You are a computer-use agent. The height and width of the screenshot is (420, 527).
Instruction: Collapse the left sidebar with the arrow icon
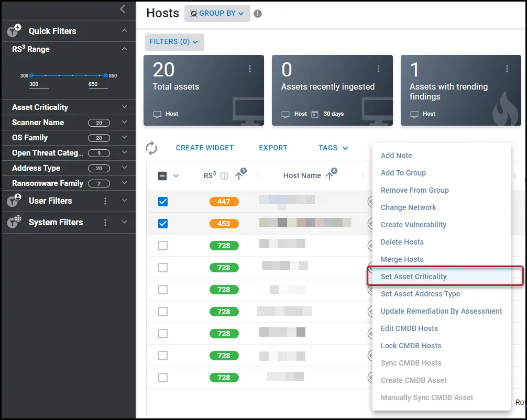coord(123,9)
